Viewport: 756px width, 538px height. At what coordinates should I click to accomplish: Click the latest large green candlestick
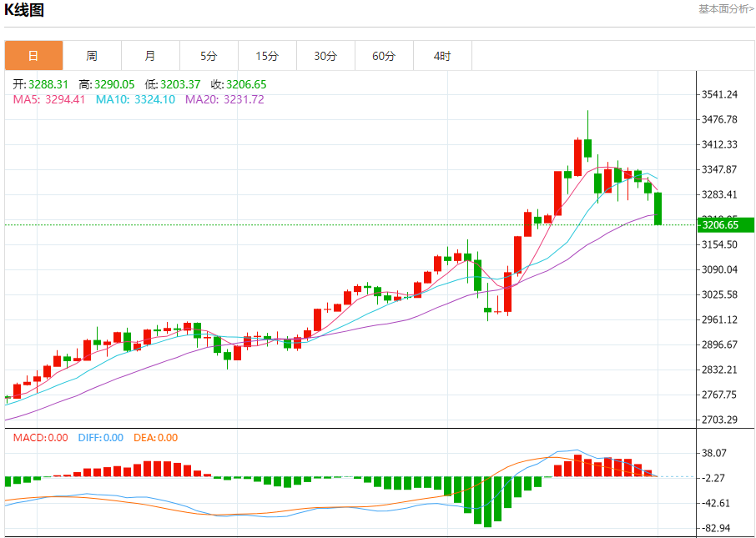point(658,209)
